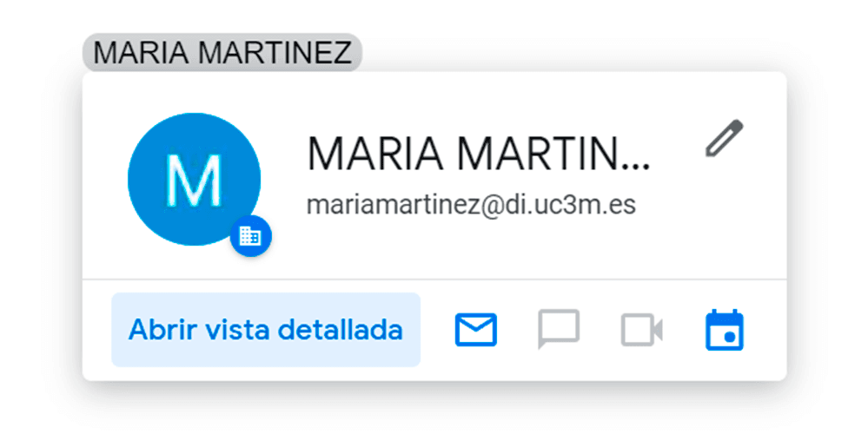Open calendar scheduling for Maria Martinez
The height and width of the screenshot is (434, 868).
pos(725,330)
